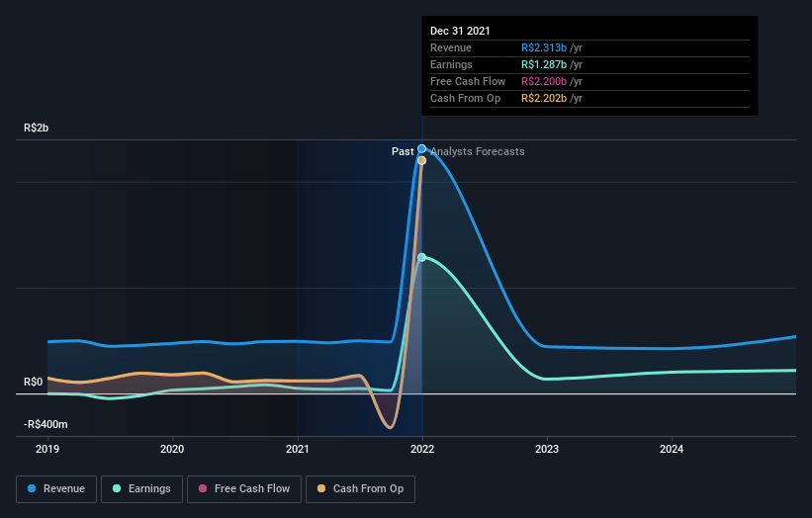Click the Revenue row label in tooltip
Image resolution: width=812 pixels, height=518 pixels.
(x=451, y=47)
